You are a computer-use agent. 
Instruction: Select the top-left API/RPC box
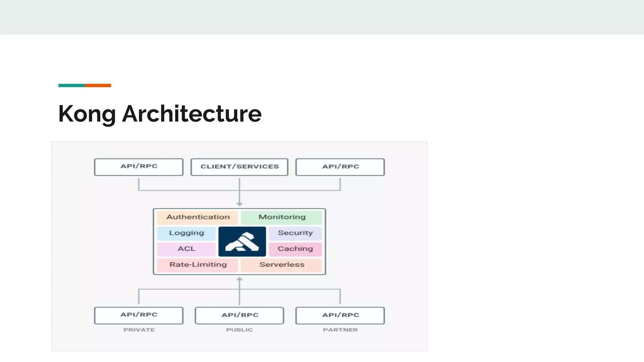[139, 167]
